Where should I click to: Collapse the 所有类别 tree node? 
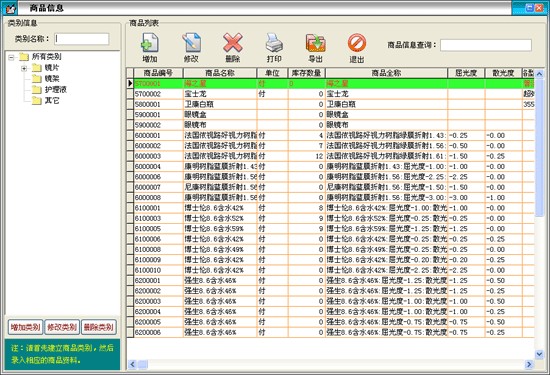pos(12,57)
